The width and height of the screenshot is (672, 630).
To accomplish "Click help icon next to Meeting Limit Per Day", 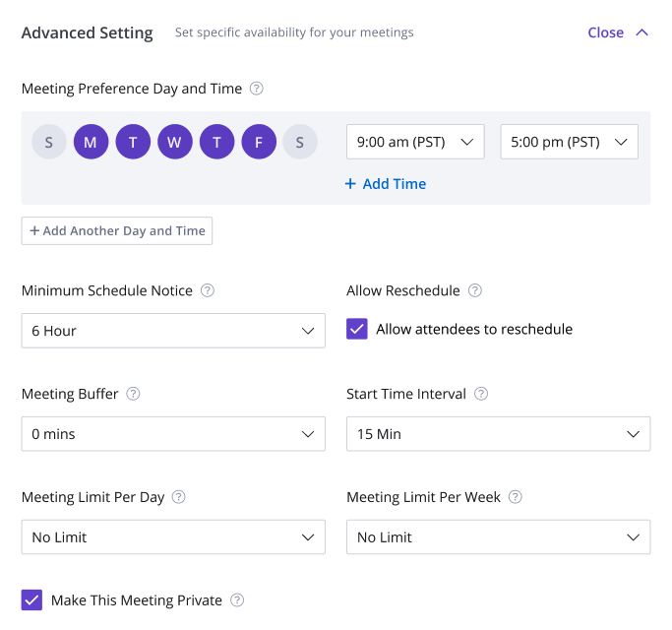I will tap(179, 497).
